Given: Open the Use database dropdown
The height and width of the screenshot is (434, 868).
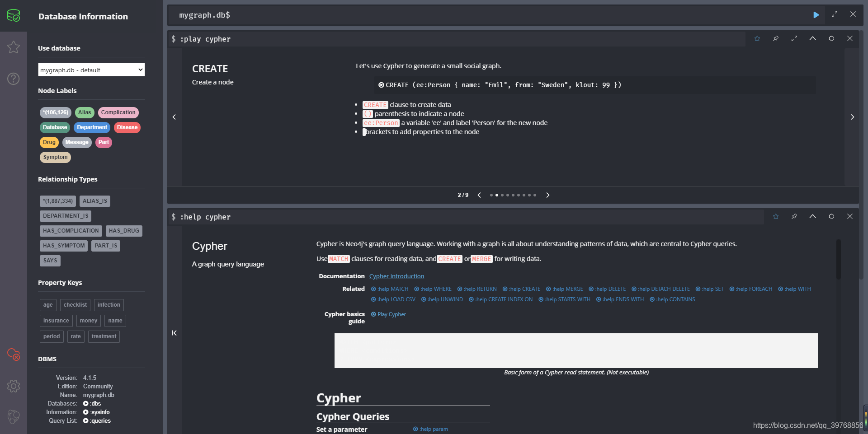Looking at the screenshot, I should click(91, 70).
